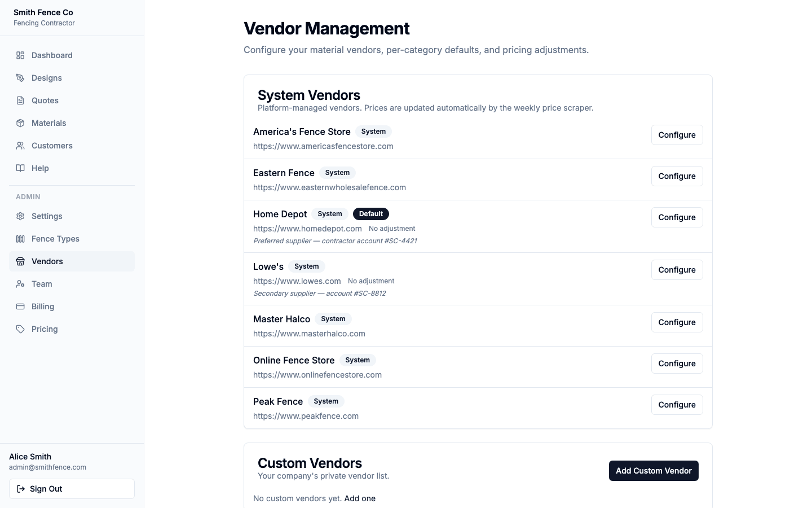Go to Designs page
This screenshot has width=812, height=508.
pos(72,78)
